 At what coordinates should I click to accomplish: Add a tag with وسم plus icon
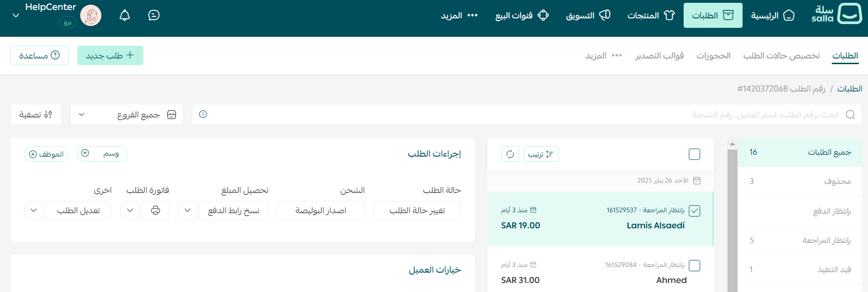coord(85,153)
